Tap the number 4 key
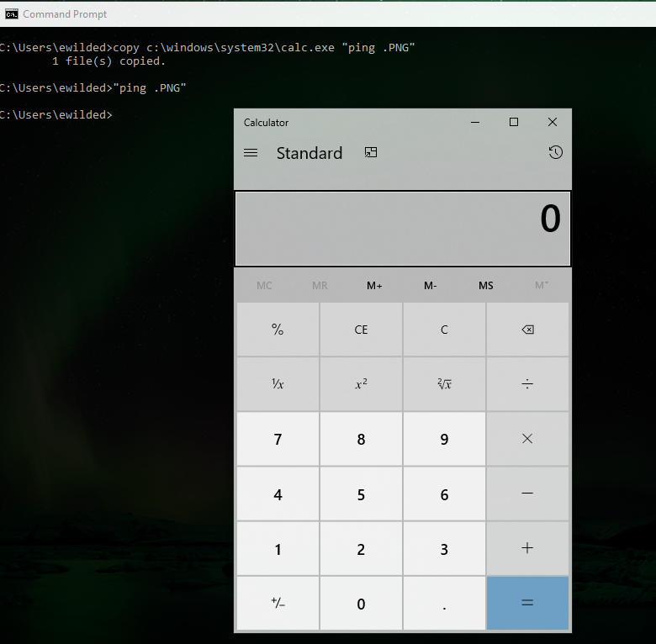The image size is (656, 644). (x=278, y=494)
